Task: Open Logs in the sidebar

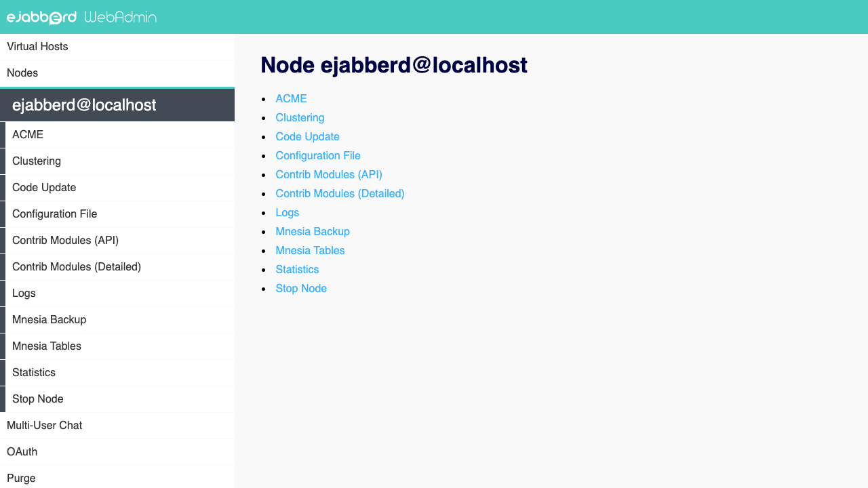Action: (x=120, y=293)
